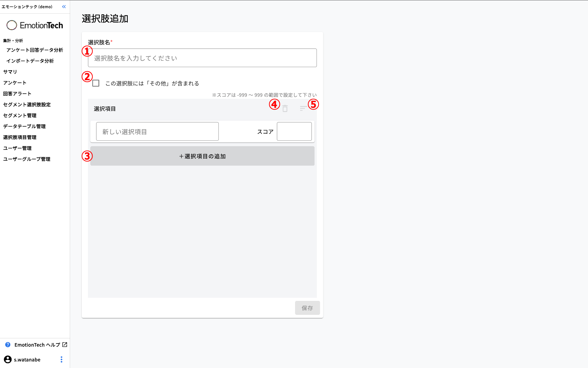Open ユーザーグループ管理 page

point(27,159)
